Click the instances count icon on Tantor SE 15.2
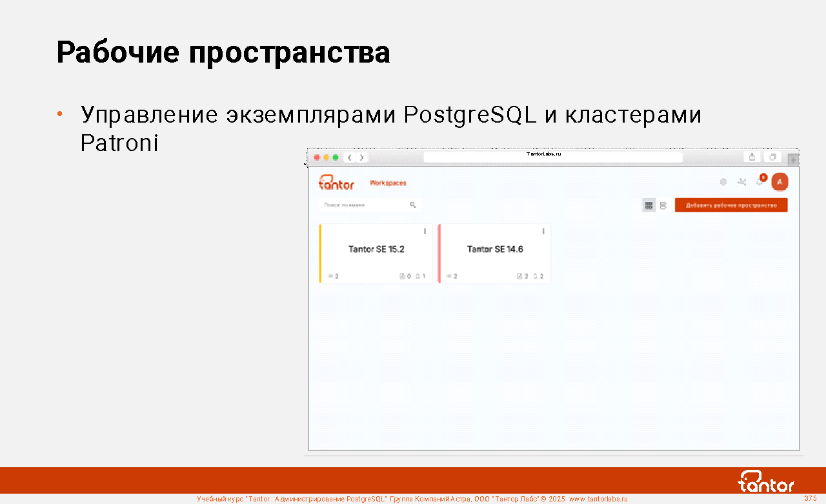826x504 pixels. pyautogui.click(x=330, y=276)
